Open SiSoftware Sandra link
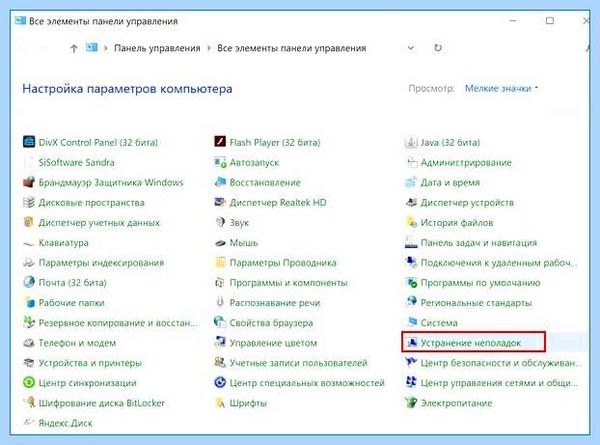600x445 pixels. point(77,162)
